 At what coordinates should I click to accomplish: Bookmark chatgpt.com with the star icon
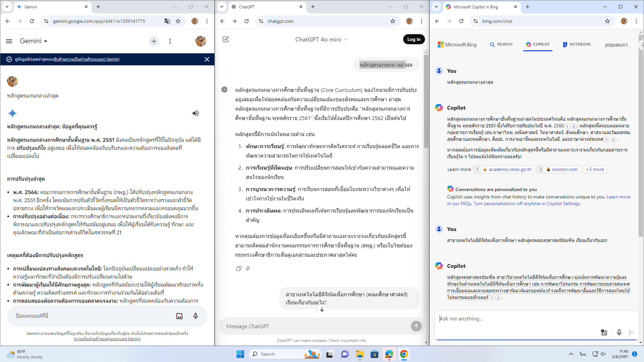(x=393, y=21)
